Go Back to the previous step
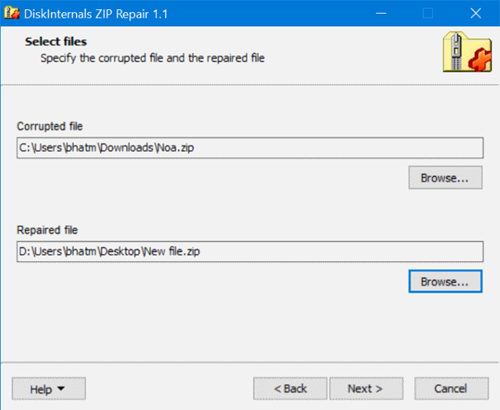 (x=290, y=389)
